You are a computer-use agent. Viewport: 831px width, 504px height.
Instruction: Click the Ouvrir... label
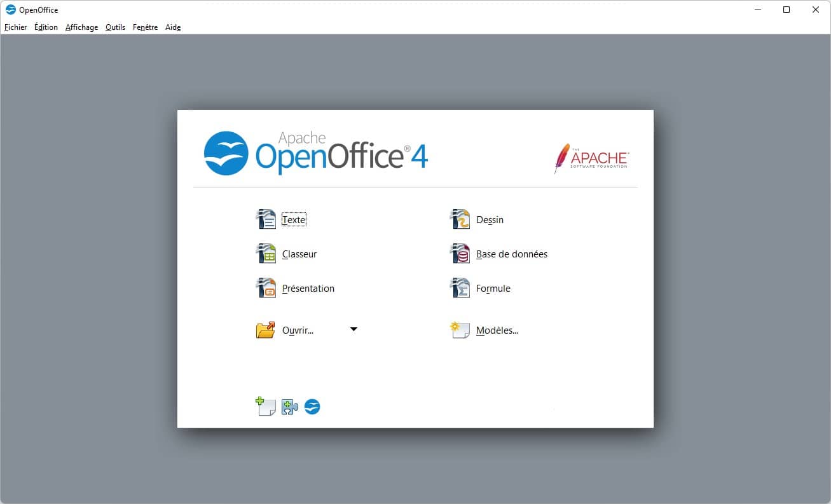pyautogui.click(x=298, y=330)
